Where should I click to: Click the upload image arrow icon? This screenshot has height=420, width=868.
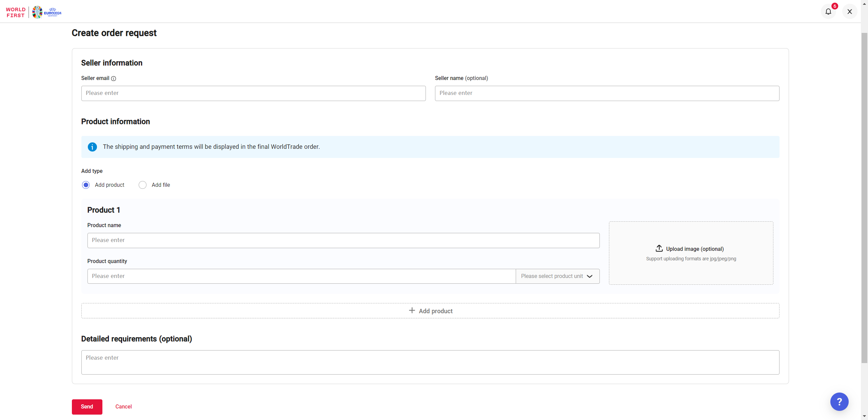point(659,248)
